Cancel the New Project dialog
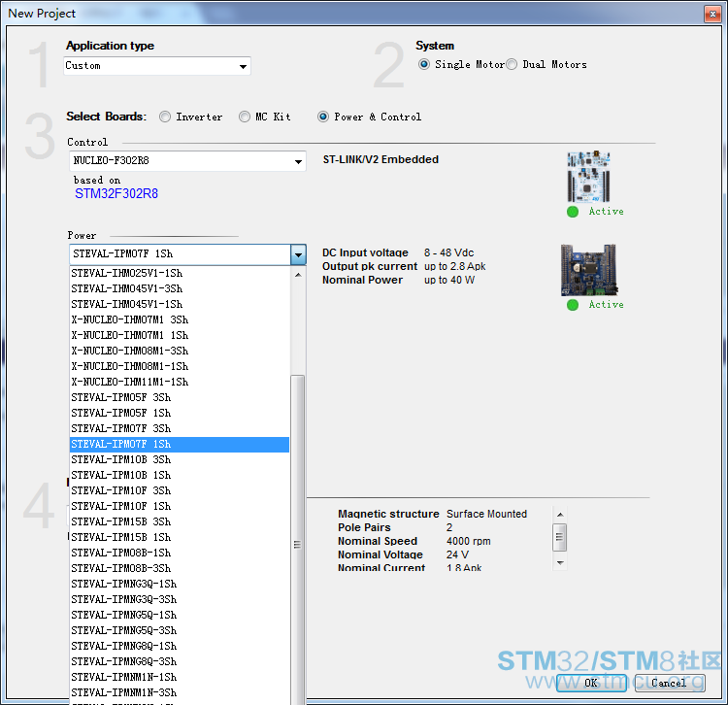The width and height of the screenshot is (728, 705). tap(670, 684)
